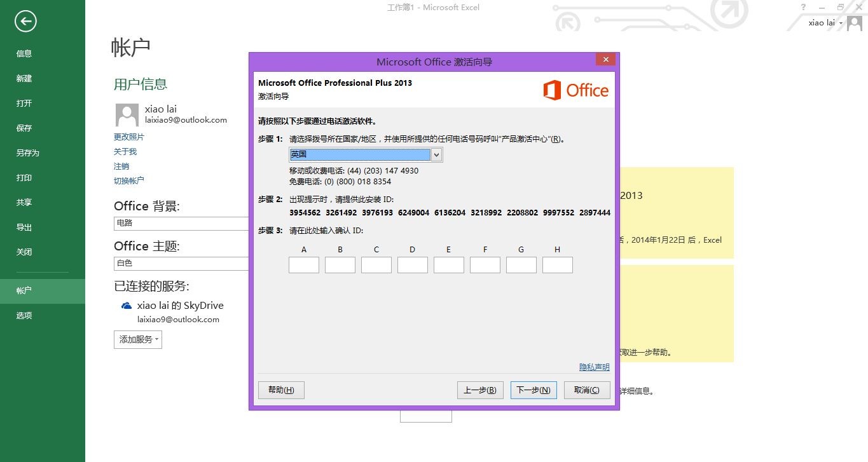This screenshot has width=868, height=462.
Task: Open the 共享 sidebar item
Action: 43,203
